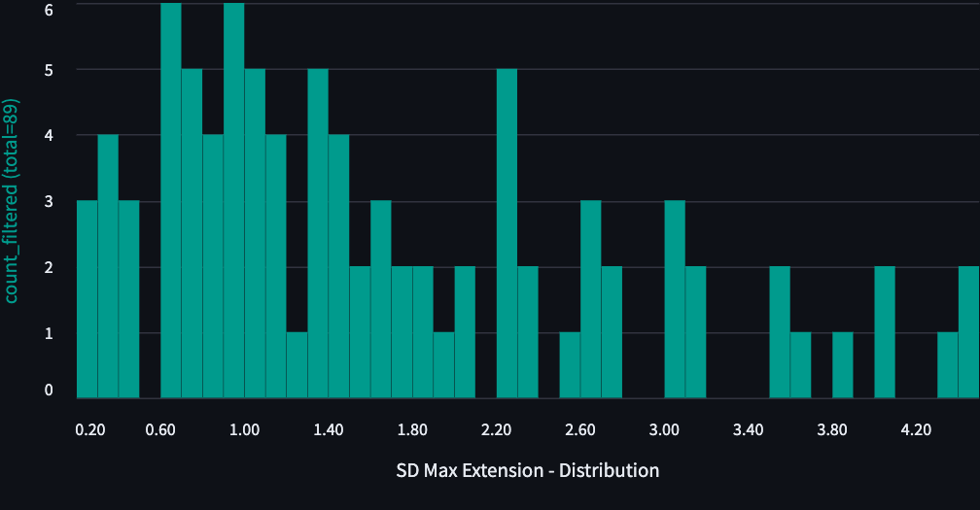Inspect the count-5 bar starting at 1.00
Viewport: 980px width, 510px height.
(x=255, y=233)
